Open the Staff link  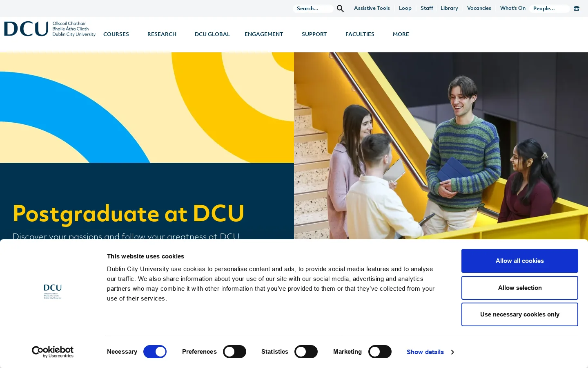click(427, 8)
